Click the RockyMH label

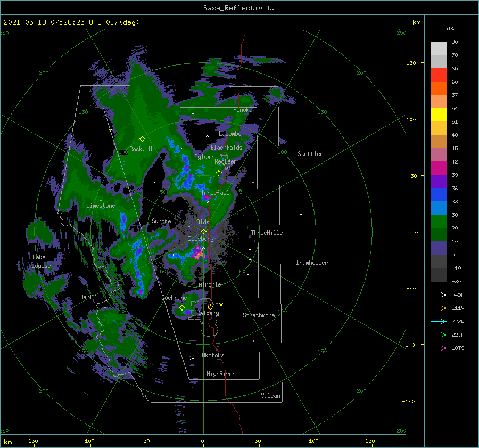tap(141, 149)
